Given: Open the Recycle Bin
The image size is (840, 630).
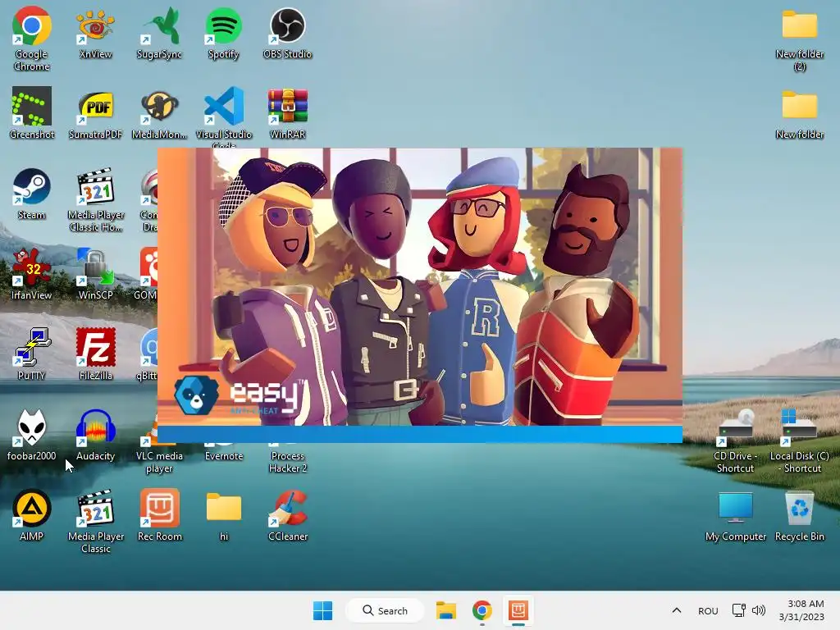Looking at the screenshot, I should (799, 515).
